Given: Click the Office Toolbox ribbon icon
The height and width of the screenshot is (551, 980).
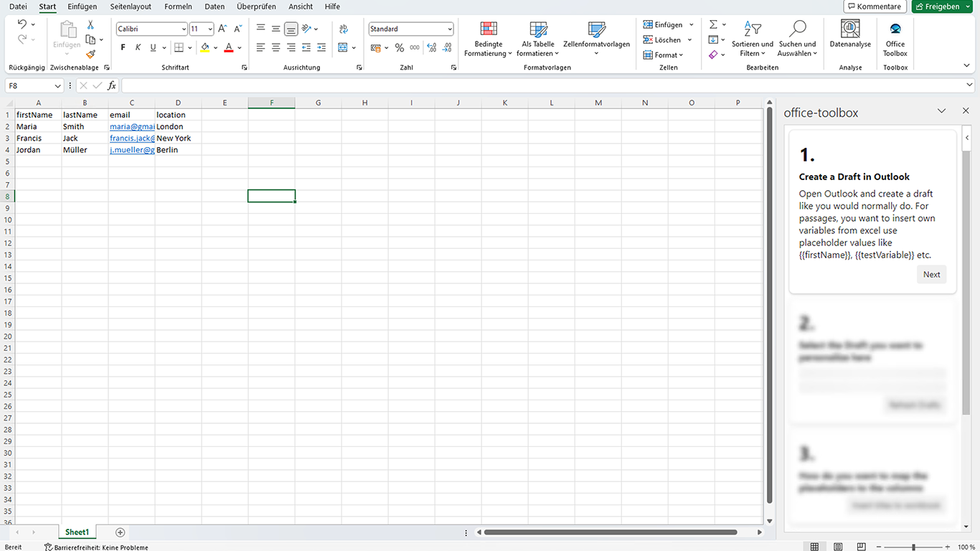Looking at the screenshot, I should click(x=895, y=39).
